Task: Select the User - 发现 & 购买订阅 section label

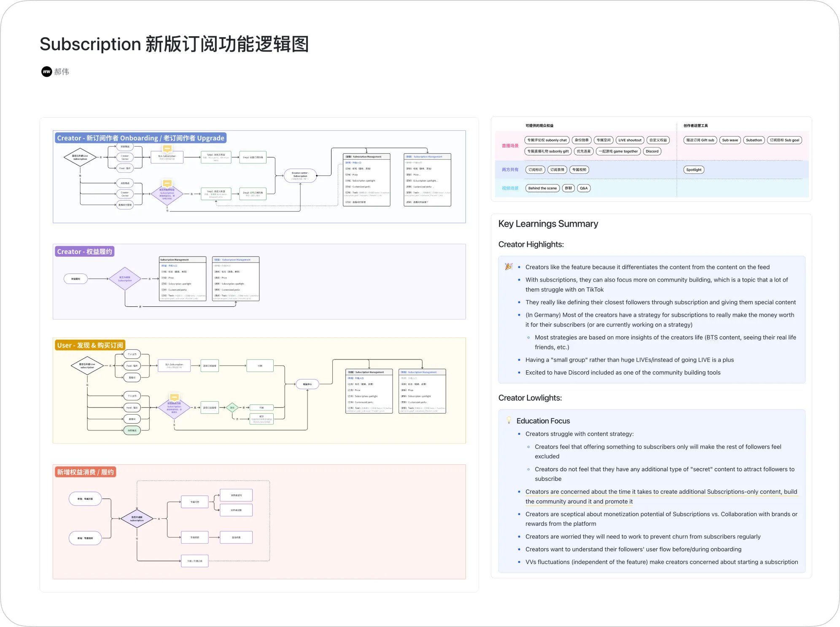Action: [x=90, y=345]
